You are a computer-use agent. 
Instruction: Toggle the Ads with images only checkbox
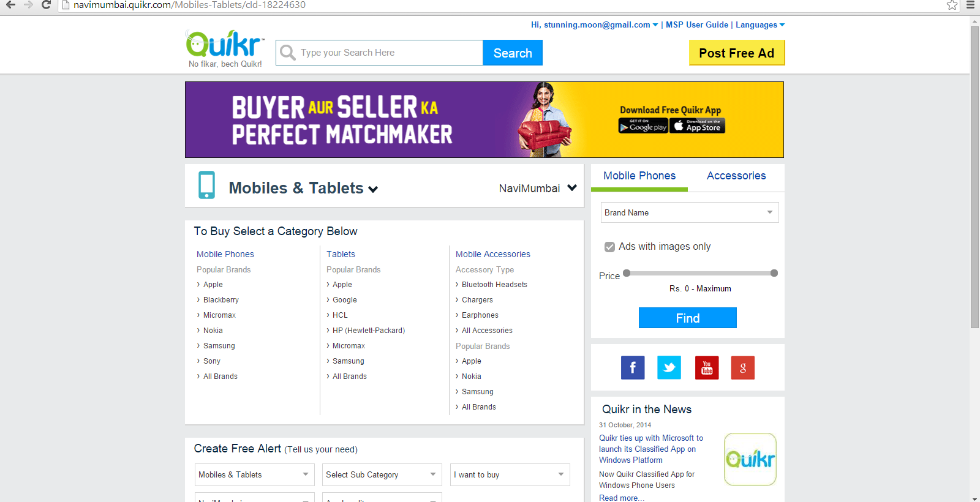pyautogui.click(x=609, y=247)
